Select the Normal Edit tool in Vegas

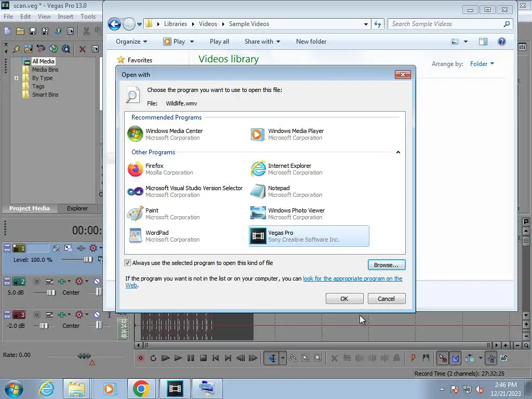coord(272,358)
